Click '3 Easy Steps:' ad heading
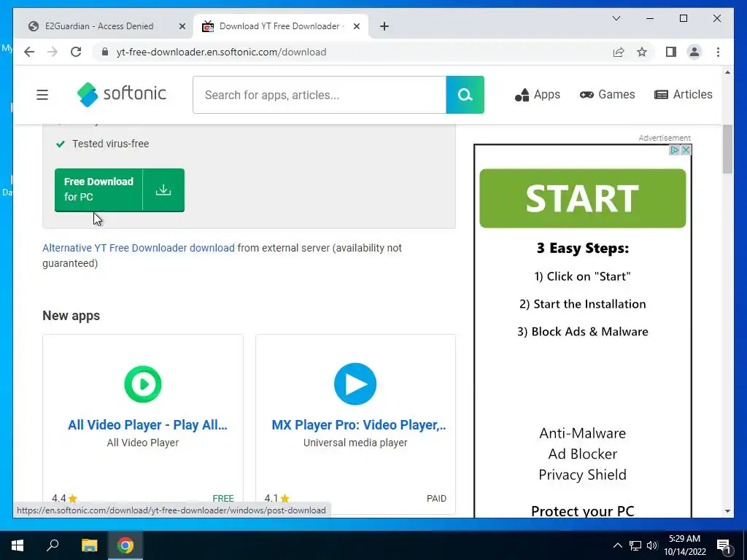747x560 pixels. [x=583, y=248]
